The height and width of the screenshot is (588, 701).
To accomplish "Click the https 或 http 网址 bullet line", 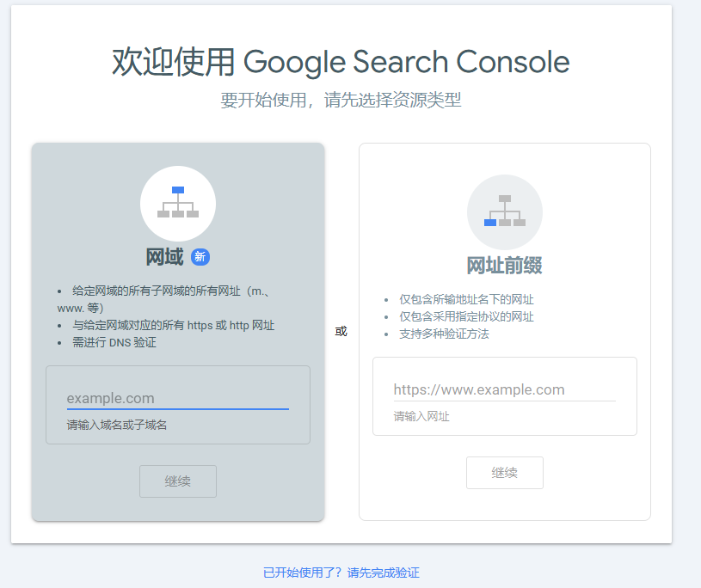I will coord(174,325).
